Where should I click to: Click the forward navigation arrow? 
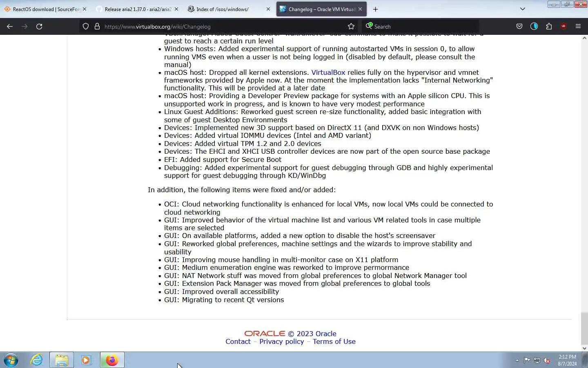(24, 26)
